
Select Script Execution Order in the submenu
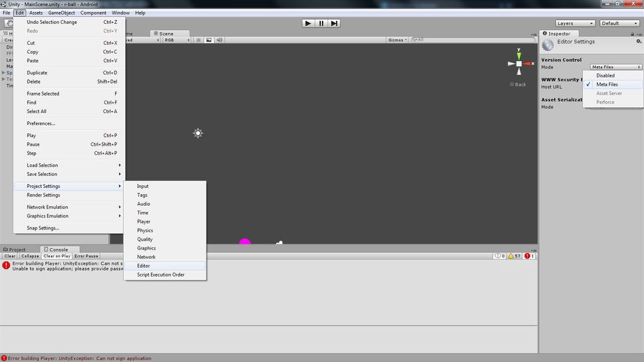tap(165, 275)
